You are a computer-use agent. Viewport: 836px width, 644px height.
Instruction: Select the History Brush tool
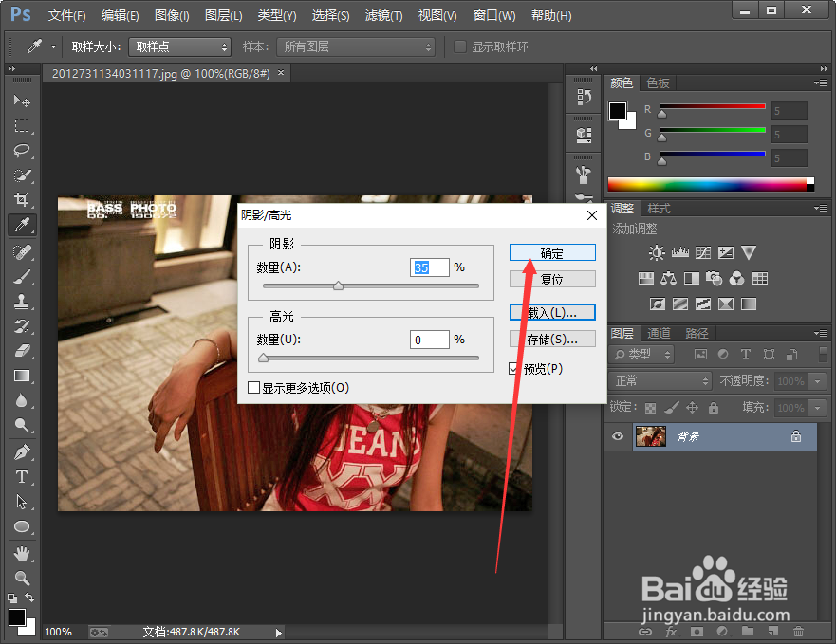(x=22, y=326)
